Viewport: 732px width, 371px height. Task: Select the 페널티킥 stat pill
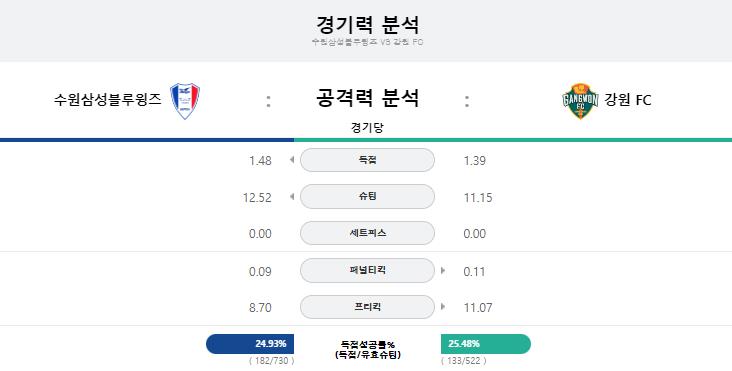(x=367, y=270)
